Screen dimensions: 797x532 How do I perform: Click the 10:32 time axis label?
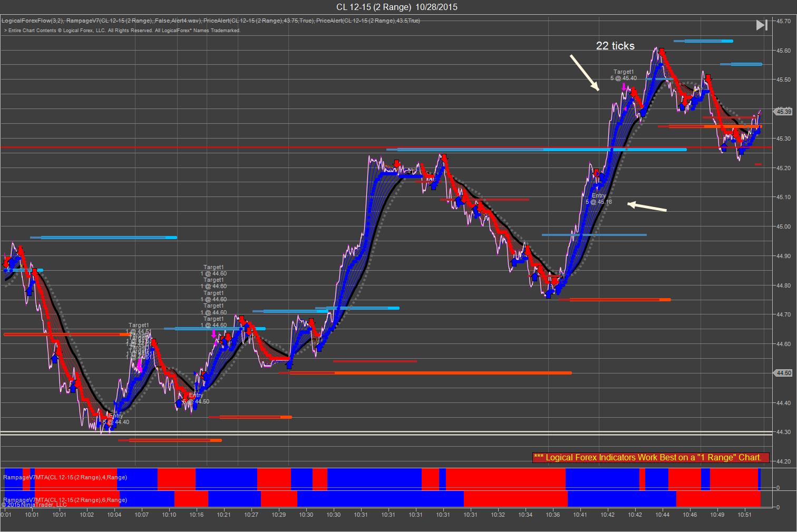click(x=498, y=515)
